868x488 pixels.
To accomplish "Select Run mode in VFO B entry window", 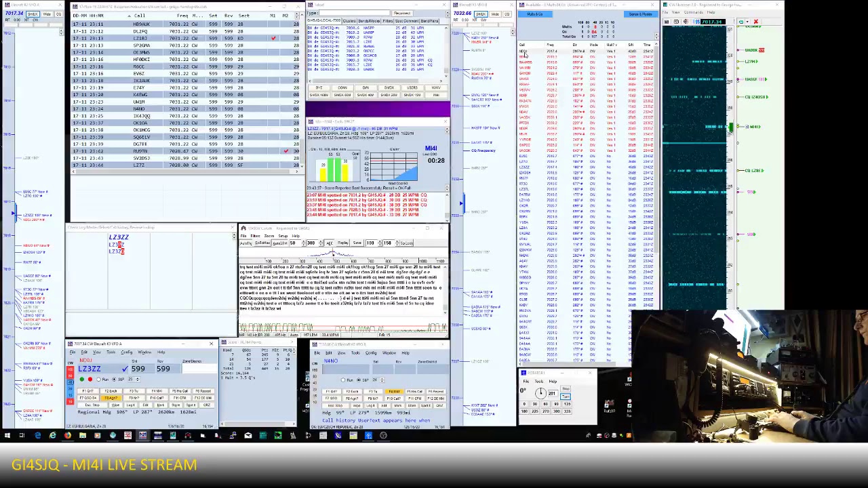I will point(347,380).
